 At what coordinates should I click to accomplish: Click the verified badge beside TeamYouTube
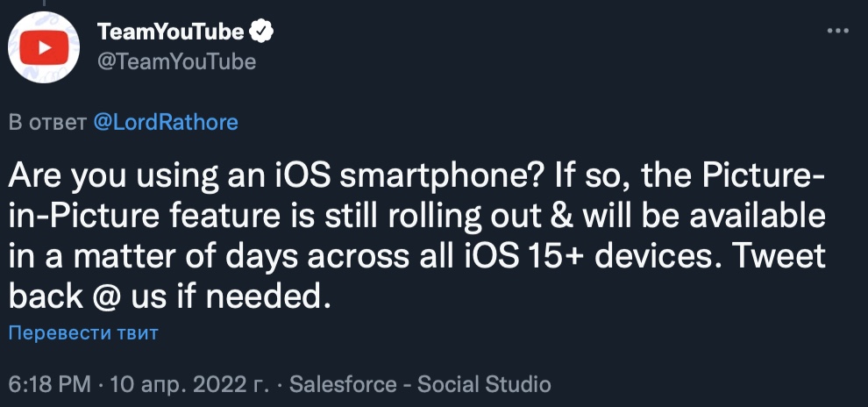point(261,32)
